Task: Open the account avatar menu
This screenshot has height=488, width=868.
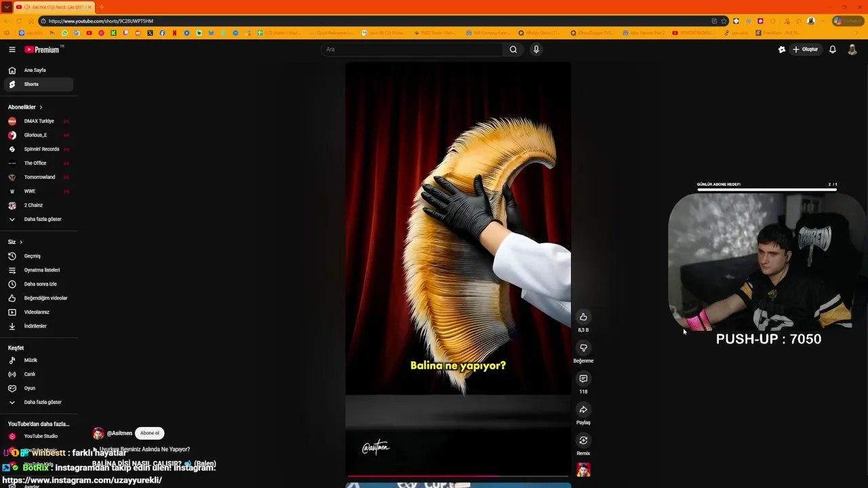Action: tap(852, 49)
